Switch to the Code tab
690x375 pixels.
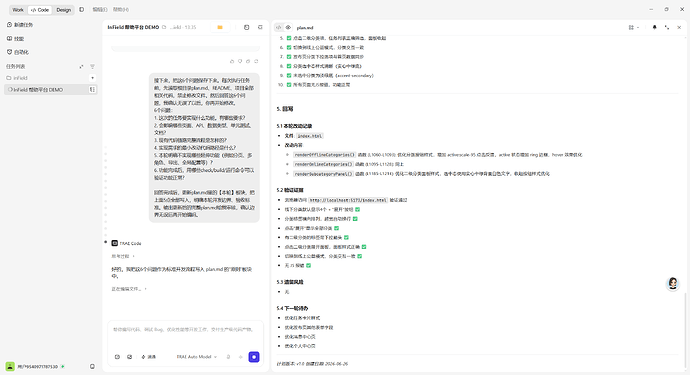(40, 10)
